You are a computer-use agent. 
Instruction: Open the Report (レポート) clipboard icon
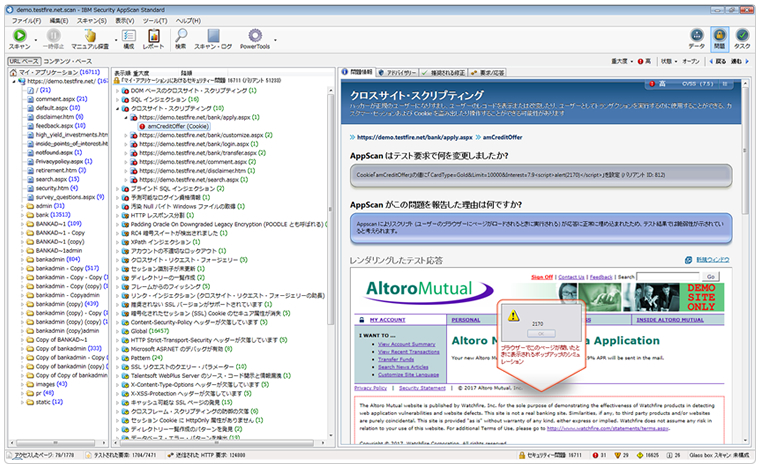pyautogui.click(x=154, y=36)
